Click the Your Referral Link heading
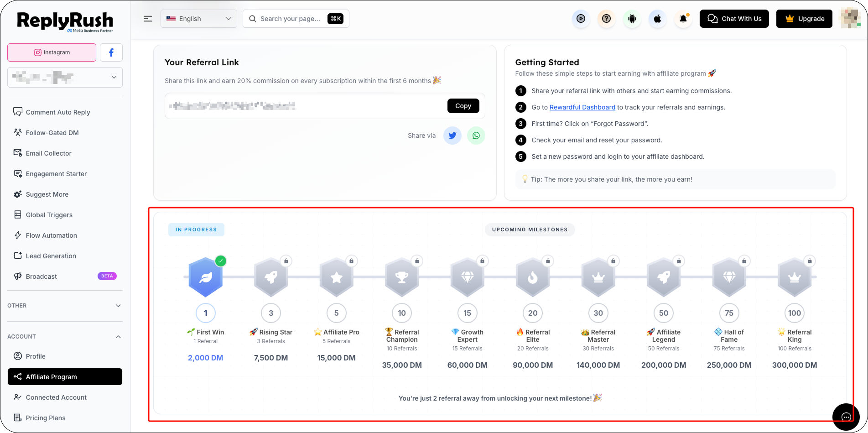Viewport: 868px width, 433px height. [202, 63]
